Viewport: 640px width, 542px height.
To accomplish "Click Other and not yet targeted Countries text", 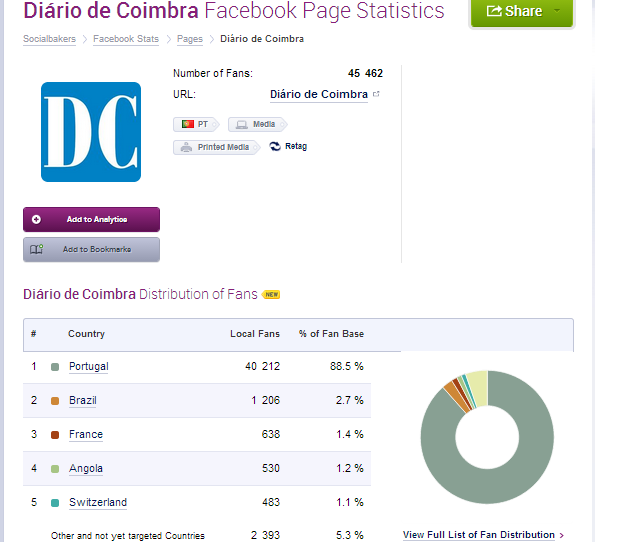I will pos(128,536).
